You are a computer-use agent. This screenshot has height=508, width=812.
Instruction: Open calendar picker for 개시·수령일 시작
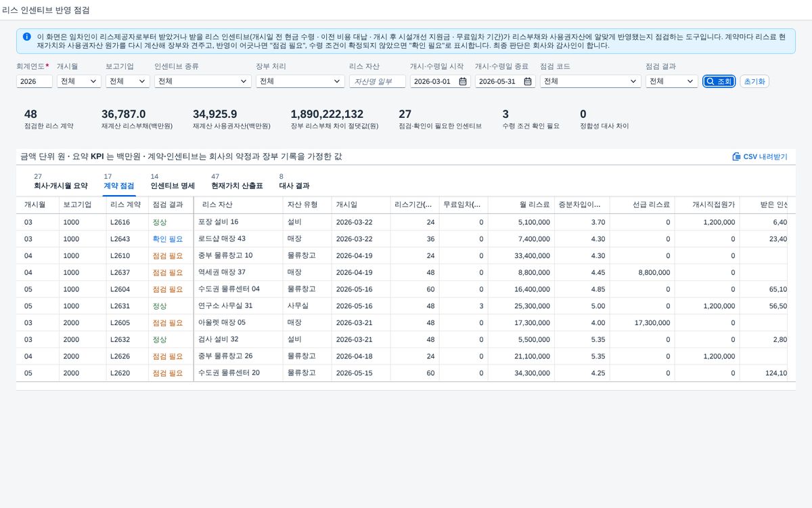pos(463,81)
